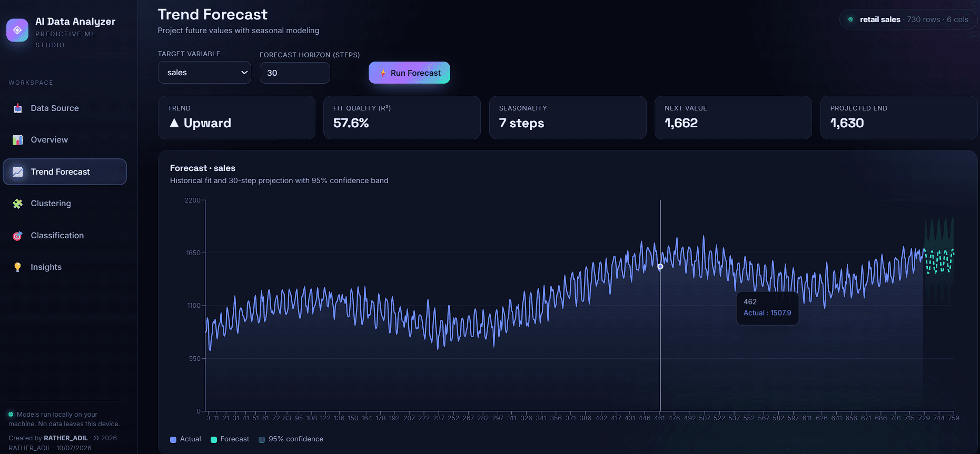
Task: Click the highlighted data point at 462
Action: tap(660, 267)
